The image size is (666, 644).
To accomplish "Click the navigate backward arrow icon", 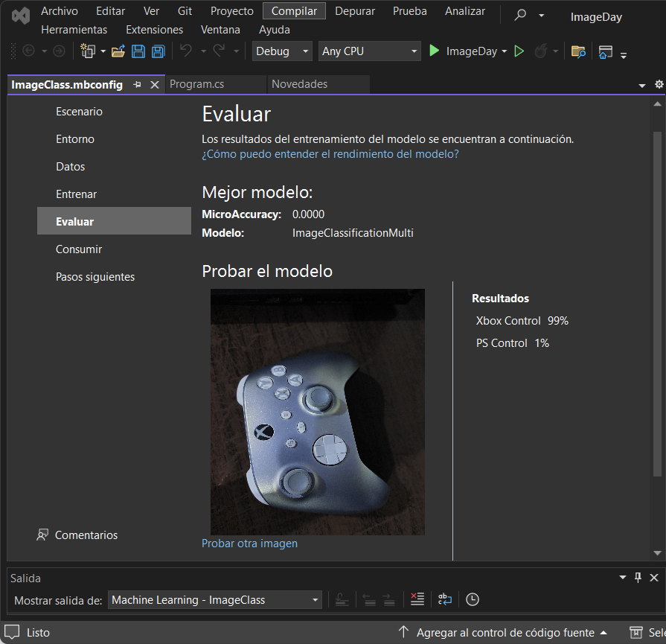I will (28, 51).
